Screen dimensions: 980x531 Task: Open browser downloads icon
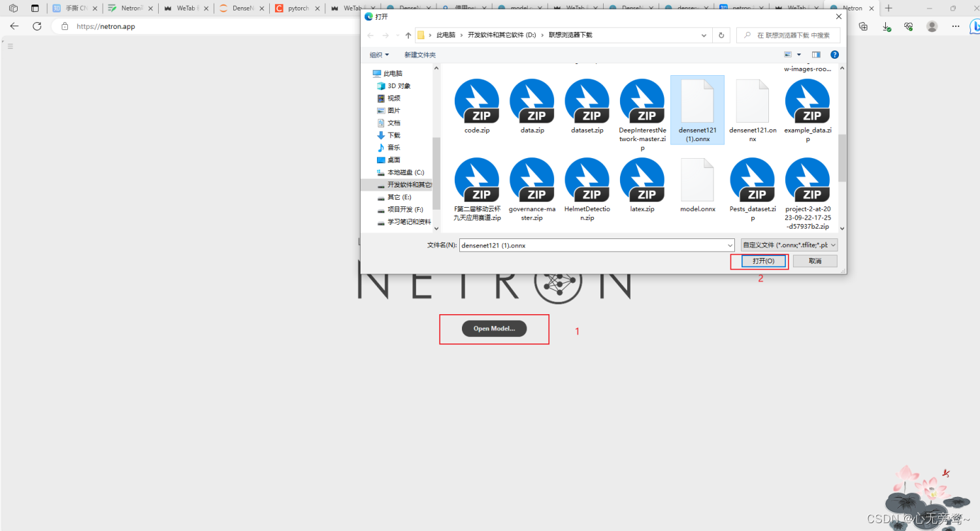tap(887, 26)
